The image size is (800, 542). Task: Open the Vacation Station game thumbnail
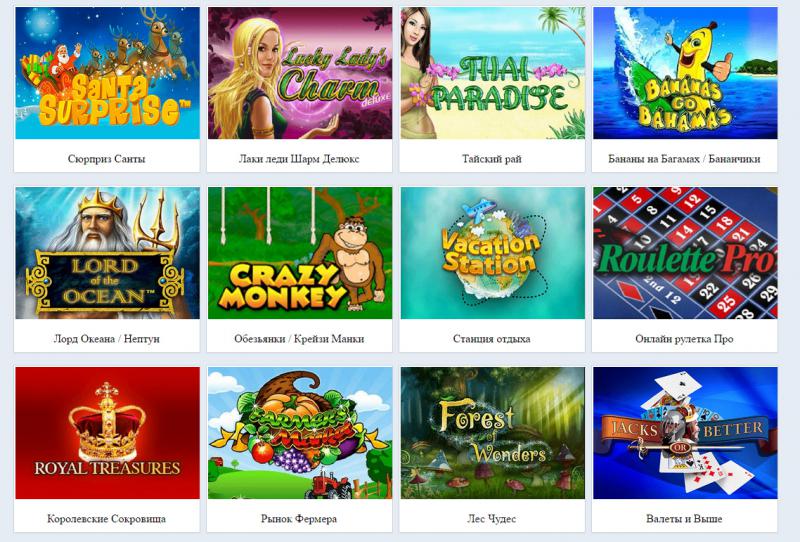tap(492, 253)
